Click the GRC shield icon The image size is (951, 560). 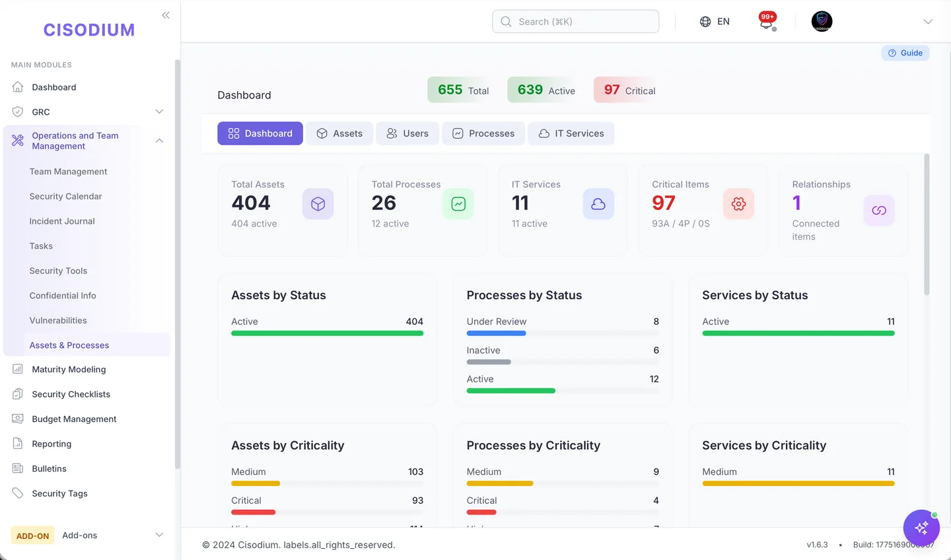point(18,112)
